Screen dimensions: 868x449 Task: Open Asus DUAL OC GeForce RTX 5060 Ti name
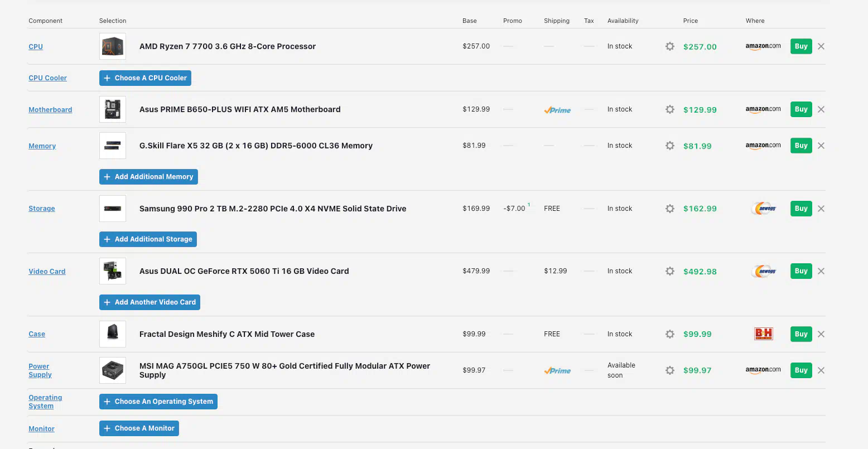[x=244, y=271]
